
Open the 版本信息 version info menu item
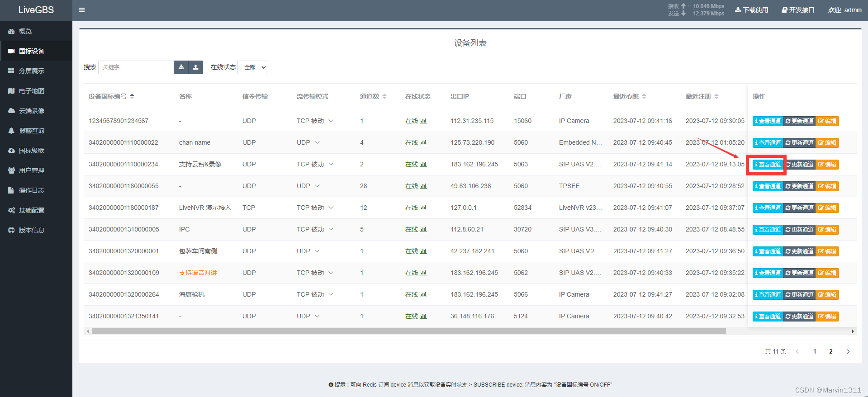(x=36, y=230)
